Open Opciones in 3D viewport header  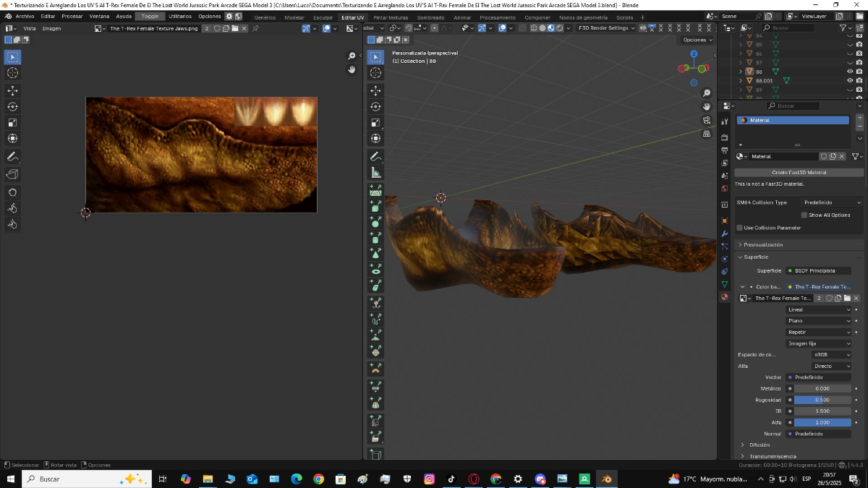[697, 40]
